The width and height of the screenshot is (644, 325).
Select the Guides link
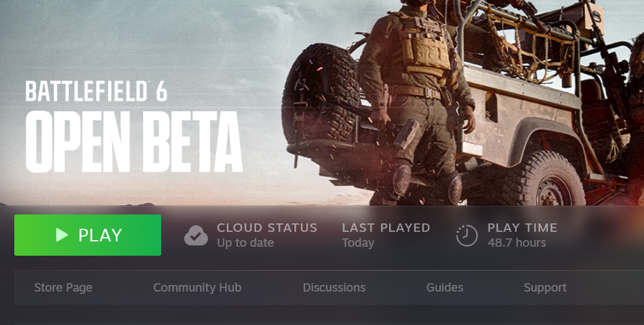[x=445, y=287]
